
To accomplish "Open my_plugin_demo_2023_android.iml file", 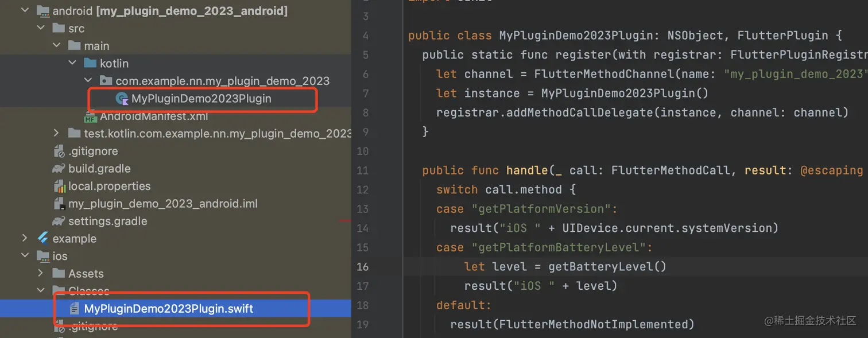I will coord(163,204).
